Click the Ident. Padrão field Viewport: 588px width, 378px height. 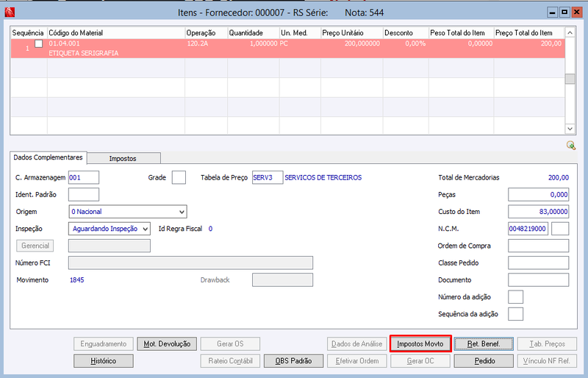(84, 195)
